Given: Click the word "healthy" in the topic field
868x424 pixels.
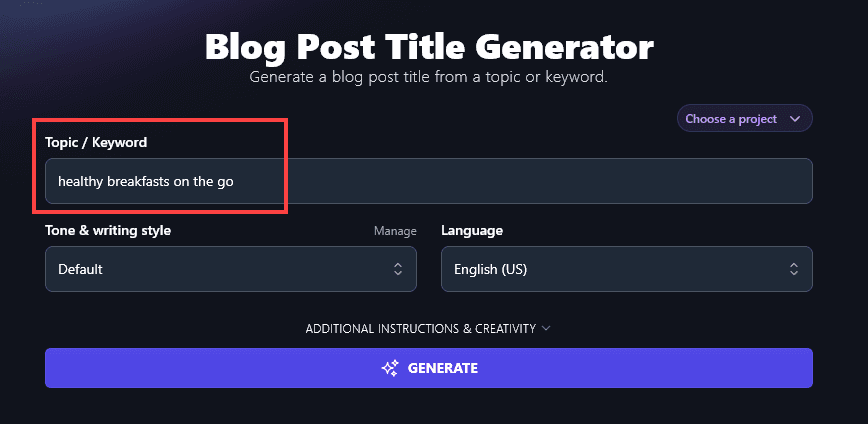Looking at the screenshot, I should (x=80, y=181).
